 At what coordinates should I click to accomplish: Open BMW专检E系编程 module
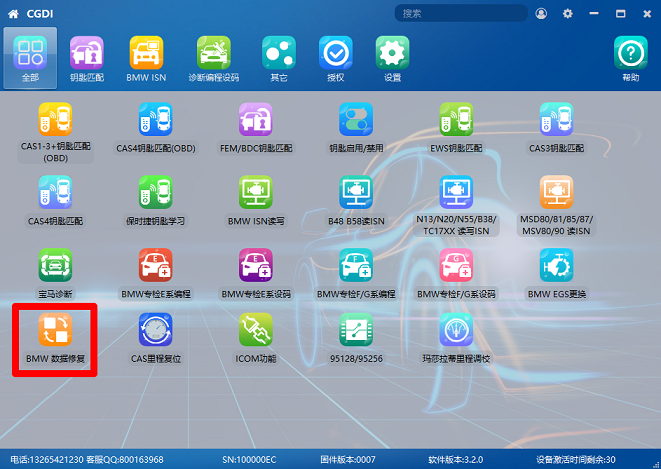point(156,273)
